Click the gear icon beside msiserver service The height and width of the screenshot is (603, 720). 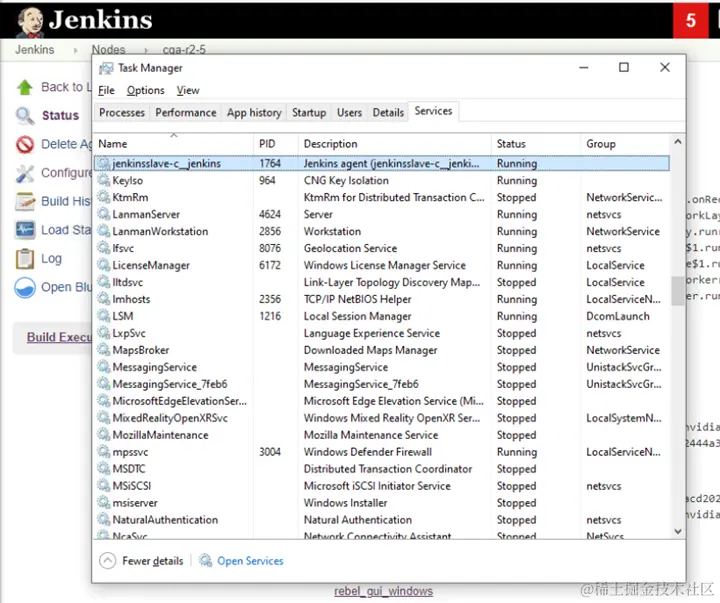(104, 502)
